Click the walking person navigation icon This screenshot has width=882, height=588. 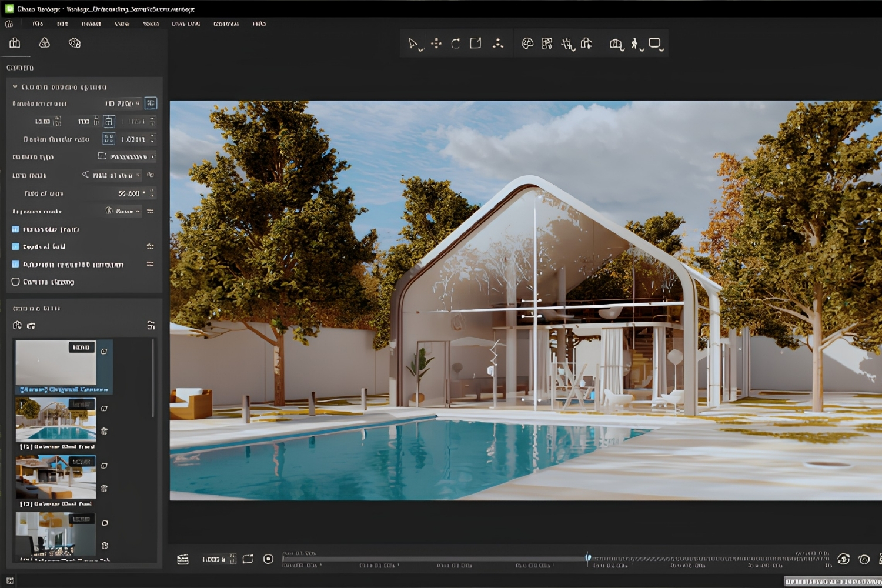[x=635, y=44]
